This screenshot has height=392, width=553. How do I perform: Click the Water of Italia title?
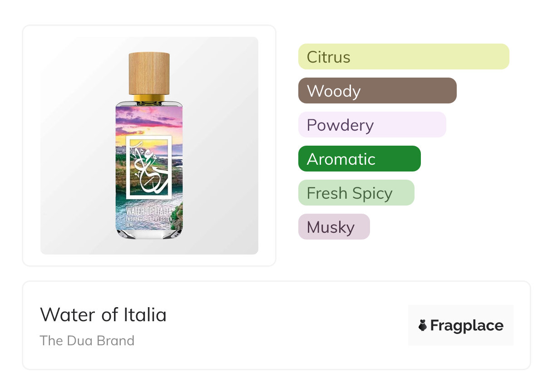pyautogui.click(x=103, y=314)
